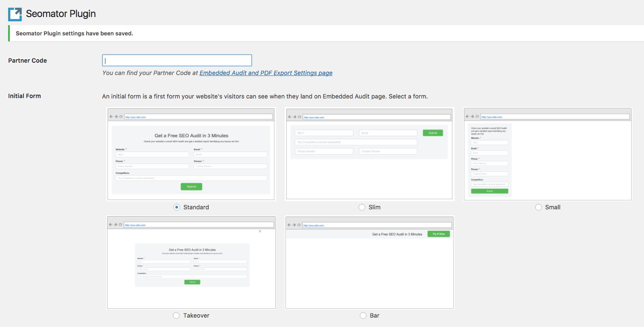Click the Slim form preview thumbnail

click(x=369, y=154)
